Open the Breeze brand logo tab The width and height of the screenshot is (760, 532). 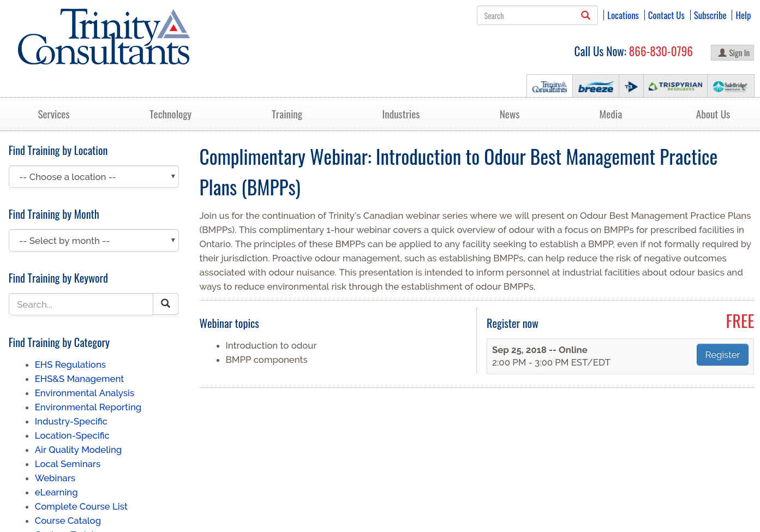(596, 86)
